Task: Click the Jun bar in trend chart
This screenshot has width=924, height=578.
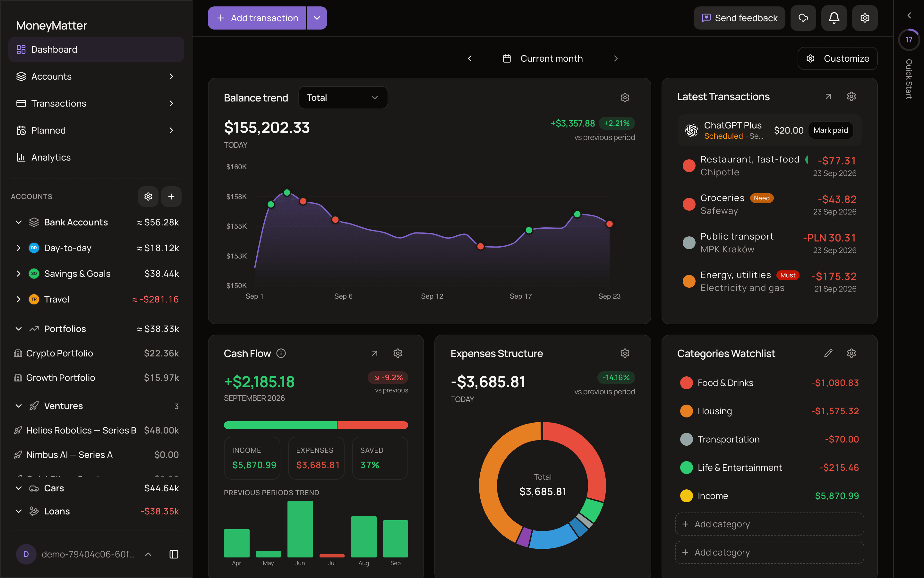Action: (x=300, y=529)
